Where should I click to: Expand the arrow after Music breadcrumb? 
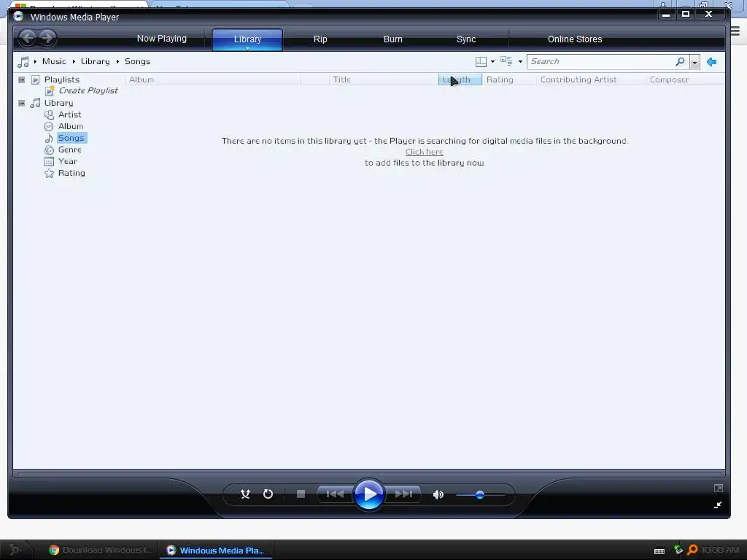(74, 61)
